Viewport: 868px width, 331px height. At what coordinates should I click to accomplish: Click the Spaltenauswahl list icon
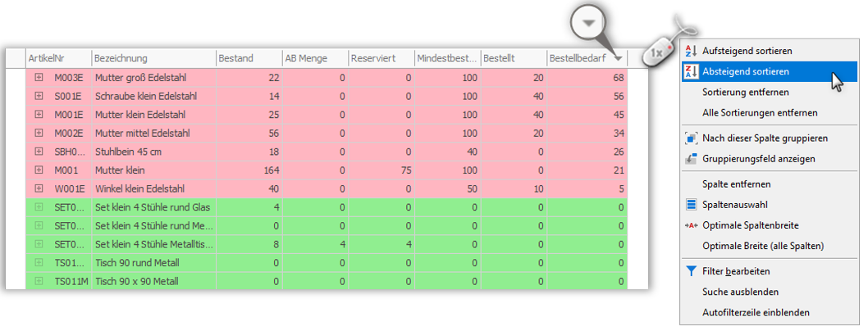691,205
